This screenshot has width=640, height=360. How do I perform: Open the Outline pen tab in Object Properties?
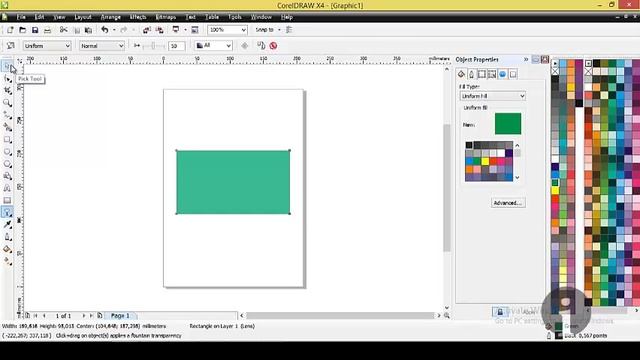click(471, 74)
